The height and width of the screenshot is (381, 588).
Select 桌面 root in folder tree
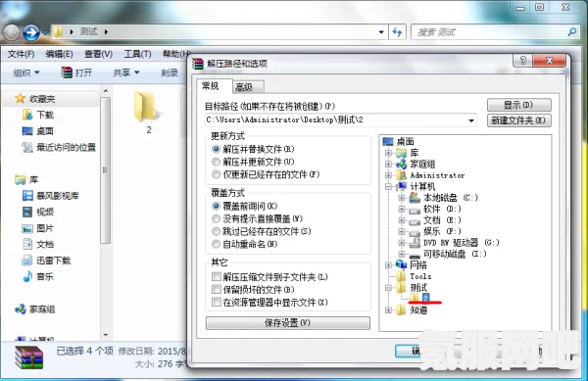406,142
